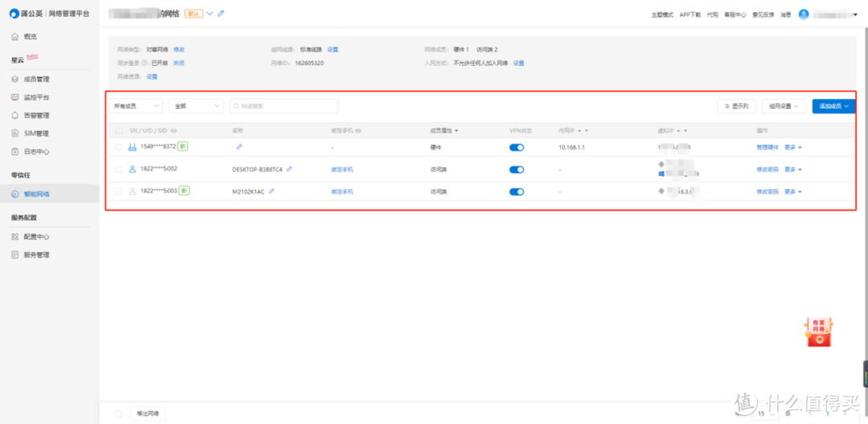This screenshot has width=868, height=424.
Task: Go to 日志中心 in the sidebar
Action: (36, 151)
